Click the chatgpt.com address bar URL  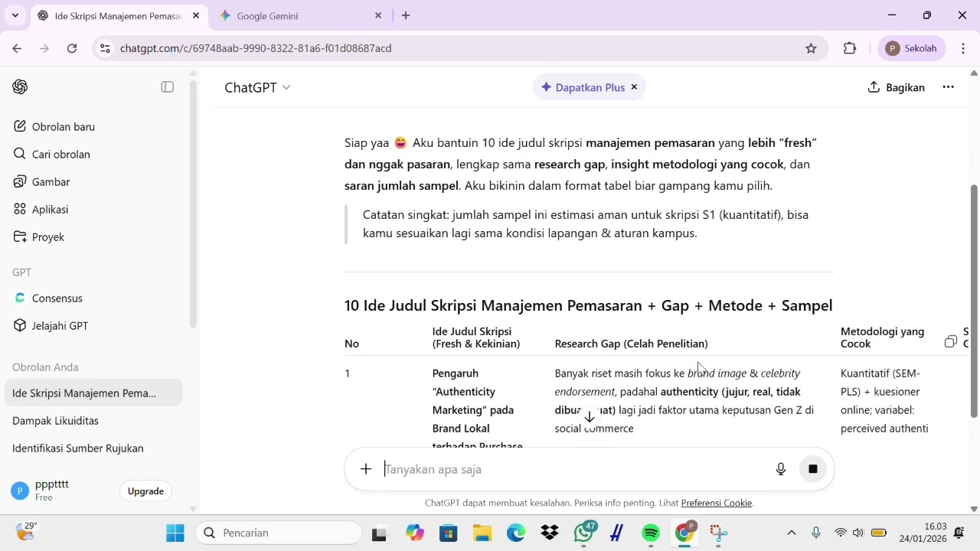point(256,48)
